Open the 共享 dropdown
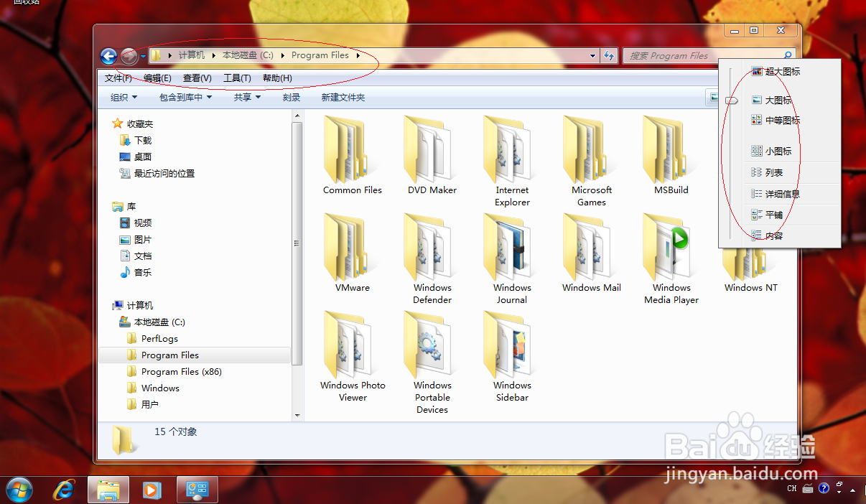The height and width of the screenshot is (504, 866). (247, 98)
